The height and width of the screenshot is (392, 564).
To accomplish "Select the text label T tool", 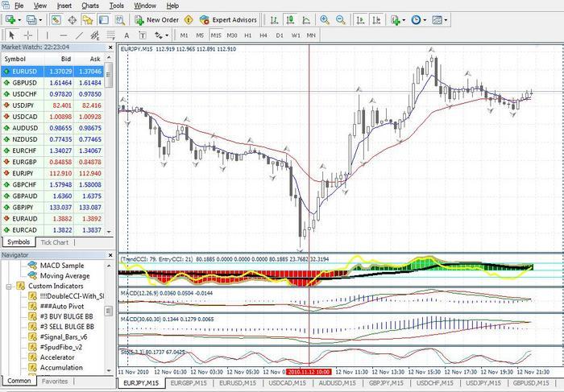I will pos(143,35).
